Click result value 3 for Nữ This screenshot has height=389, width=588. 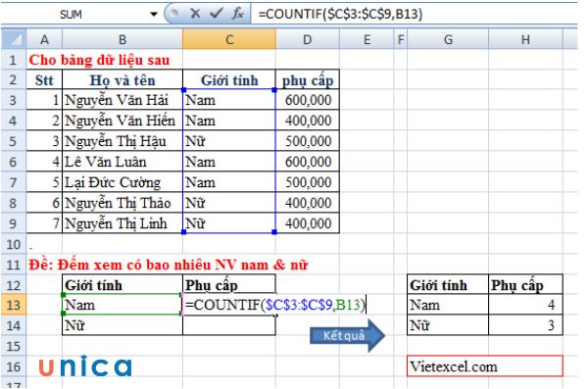pyautogui.click(x=525, y=325)
